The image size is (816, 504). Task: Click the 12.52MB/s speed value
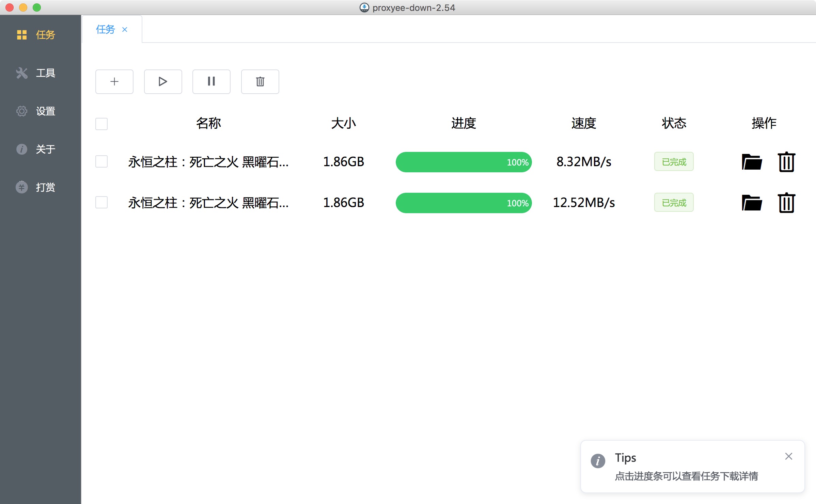pyautogui.click(x=584, y=203)
